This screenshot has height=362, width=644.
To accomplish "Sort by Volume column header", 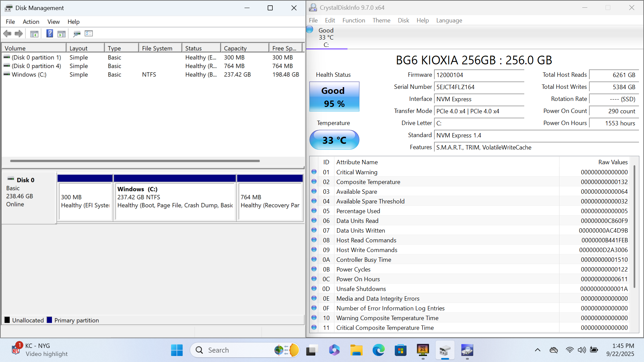I will click(x=34, y=48).
